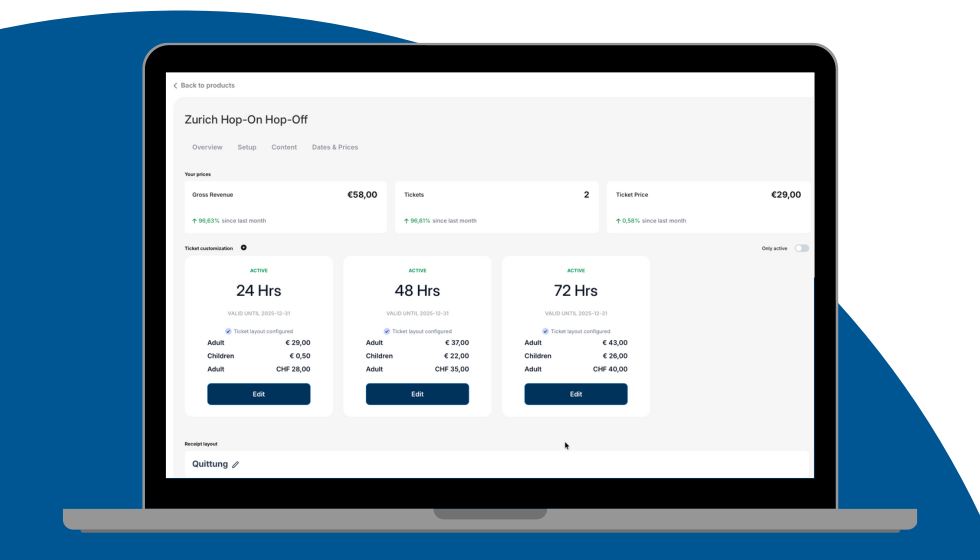Click the Adult price CHF 28,00
Screen dimensions: 980x560
point(293,369)
